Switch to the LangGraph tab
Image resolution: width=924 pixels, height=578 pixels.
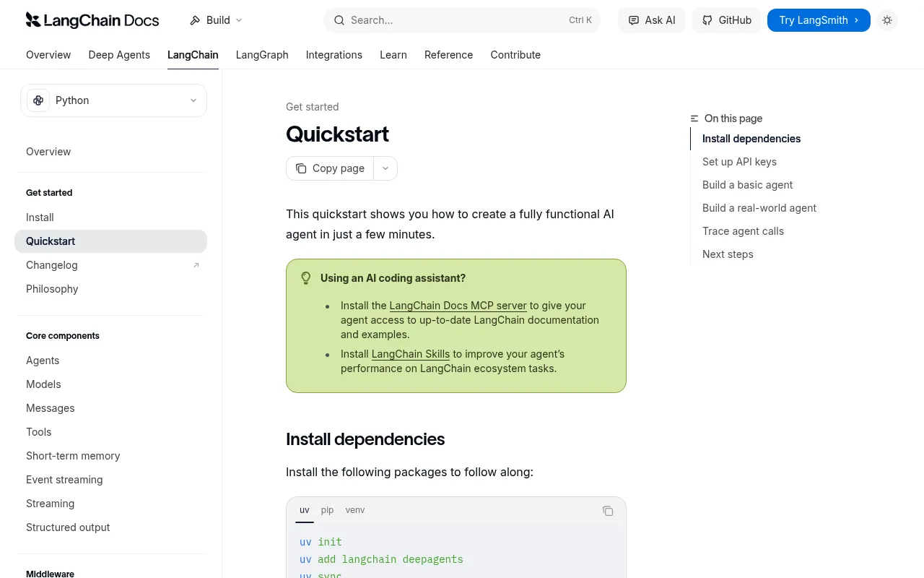[x=262, y=55]
